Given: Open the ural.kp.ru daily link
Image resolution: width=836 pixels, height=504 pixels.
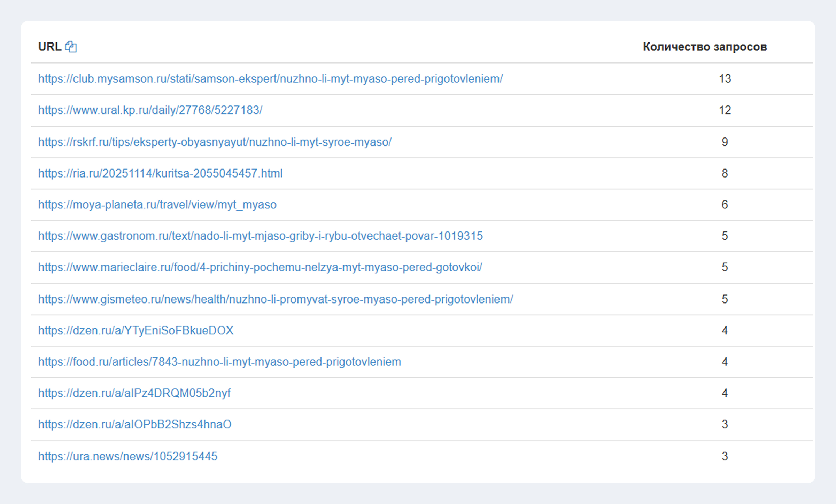Looking at the screenshot, I should (150, 110).
